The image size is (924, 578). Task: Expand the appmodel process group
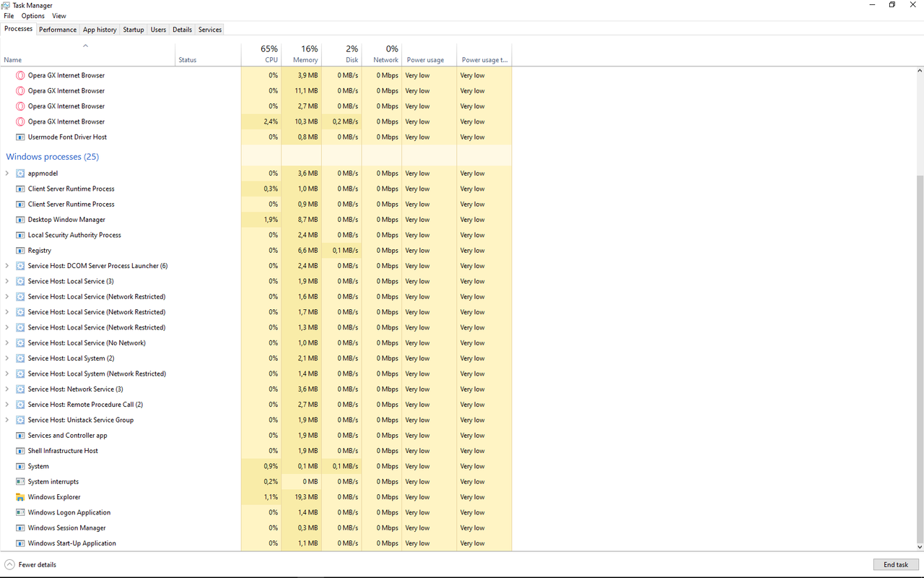[x=7, y=173]
